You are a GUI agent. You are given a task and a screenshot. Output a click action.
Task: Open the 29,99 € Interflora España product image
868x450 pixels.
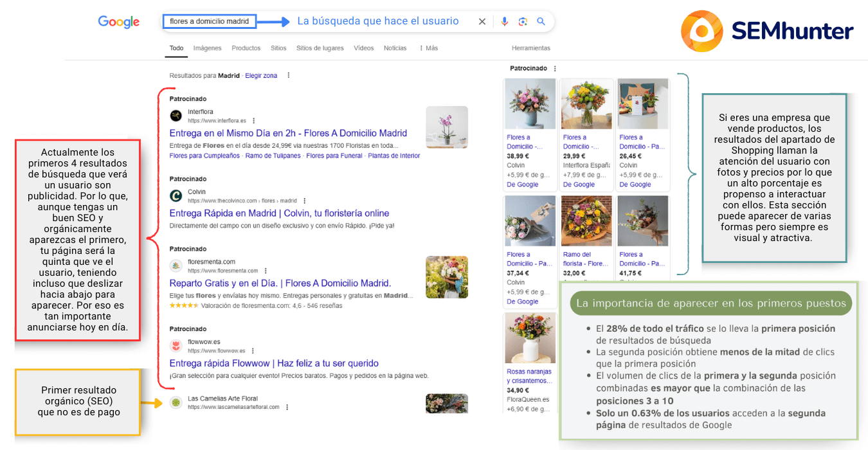tap(586, 105)
